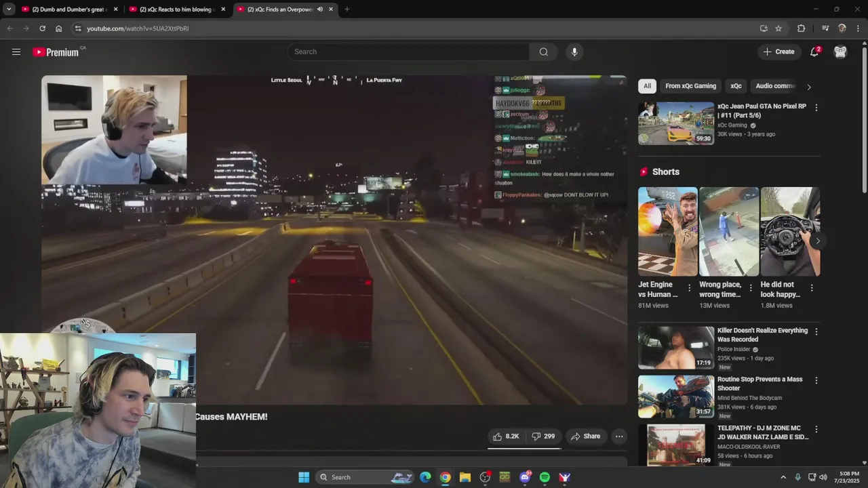Install or cast icon in address bar
The width and height of the screenshot is (868, 488).
click(764, 28)
